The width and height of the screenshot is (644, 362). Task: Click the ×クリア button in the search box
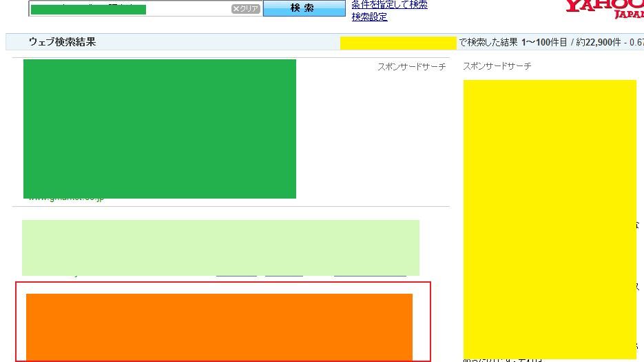246,9
